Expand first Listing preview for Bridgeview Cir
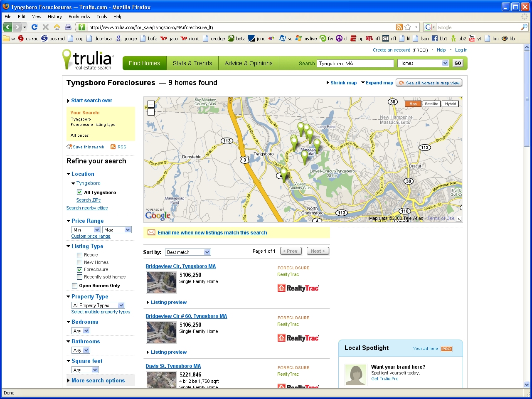The image size is (532, 399). point(168,302)
